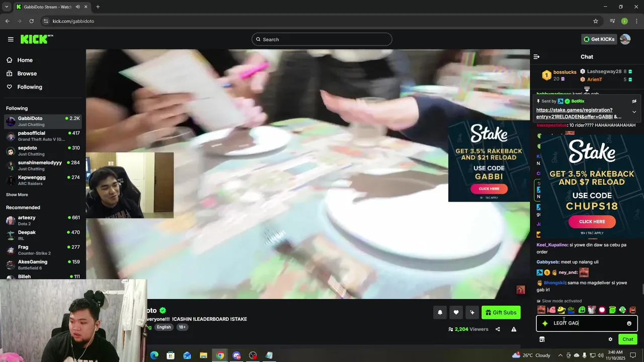Click Lashsegway28 in leaderboard
644x362 pixels.
[604, 72]
